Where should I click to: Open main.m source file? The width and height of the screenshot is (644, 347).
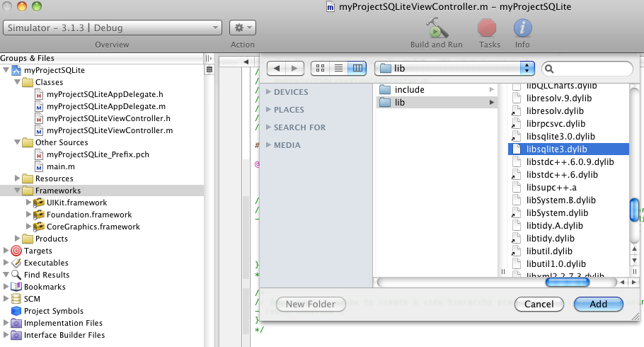(x=60, y=166)
